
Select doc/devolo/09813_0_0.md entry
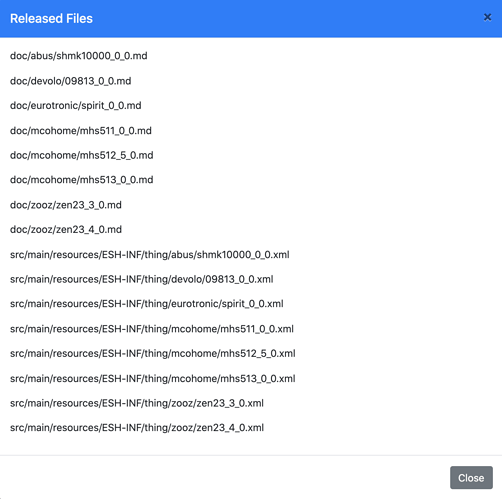tap(71, 81)
